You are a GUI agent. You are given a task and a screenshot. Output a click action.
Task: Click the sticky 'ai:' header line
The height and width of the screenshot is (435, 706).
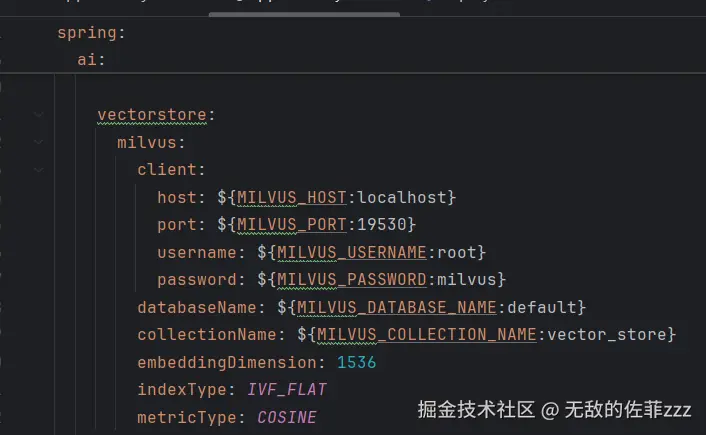tap(91, 59)
